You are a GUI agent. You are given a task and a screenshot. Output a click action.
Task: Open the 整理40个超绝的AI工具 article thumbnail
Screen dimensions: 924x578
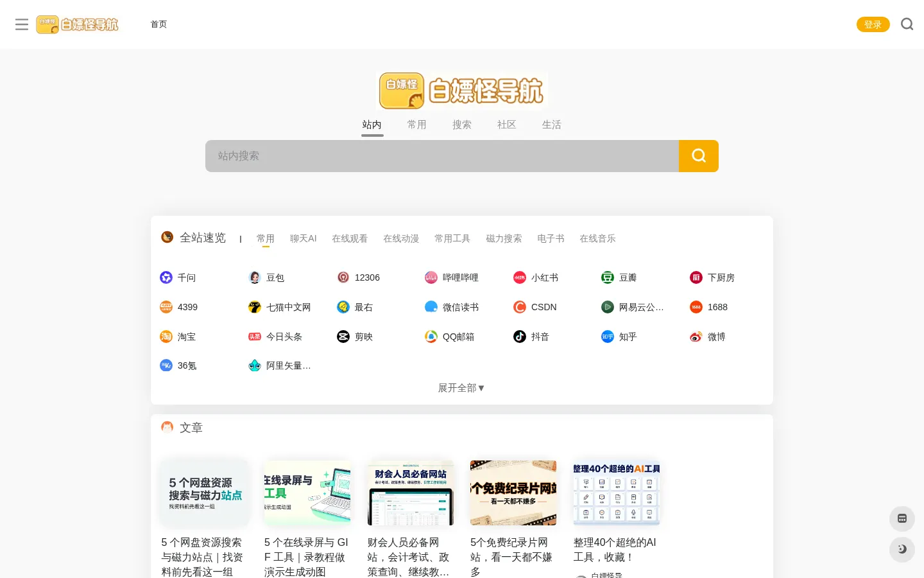coord(617,493)
